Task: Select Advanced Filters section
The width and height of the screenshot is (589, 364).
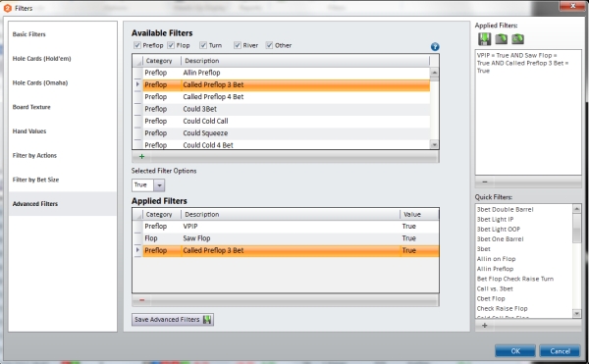Action: click(x=63, y=204)
